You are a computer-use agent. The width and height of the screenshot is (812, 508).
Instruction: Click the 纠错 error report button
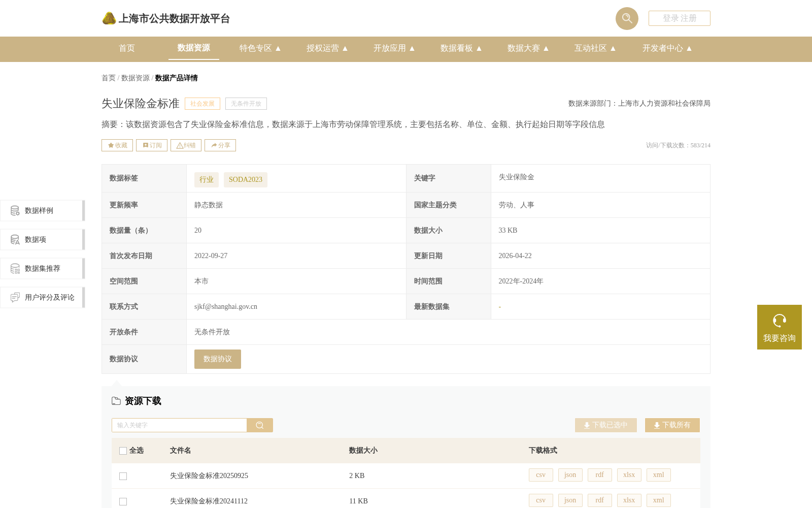(186, 145)
